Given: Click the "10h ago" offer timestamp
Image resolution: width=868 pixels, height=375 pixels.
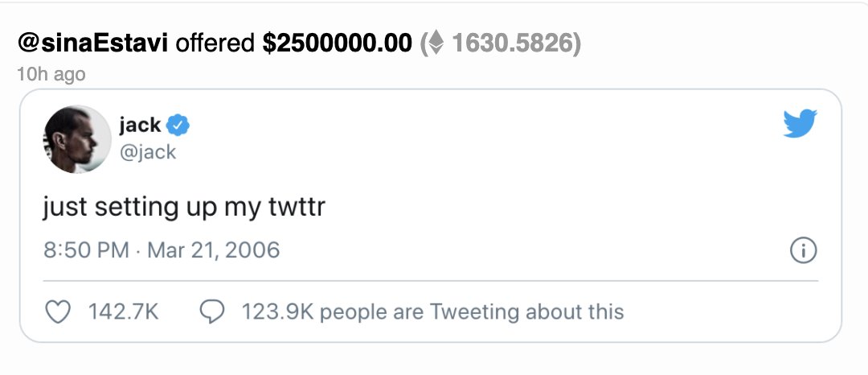Looking at the screenshot, I should [51, 74].
